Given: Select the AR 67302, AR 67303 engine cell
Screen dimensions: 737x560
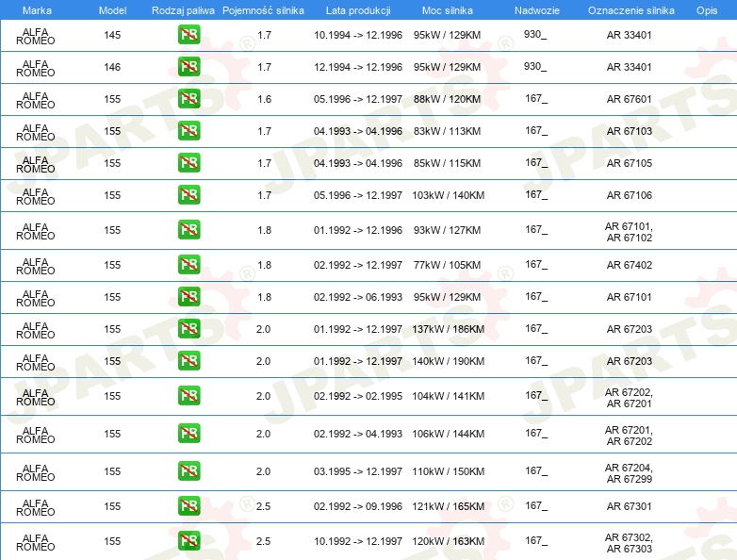Looking at the screenshot, I should [x=629, y=543].
